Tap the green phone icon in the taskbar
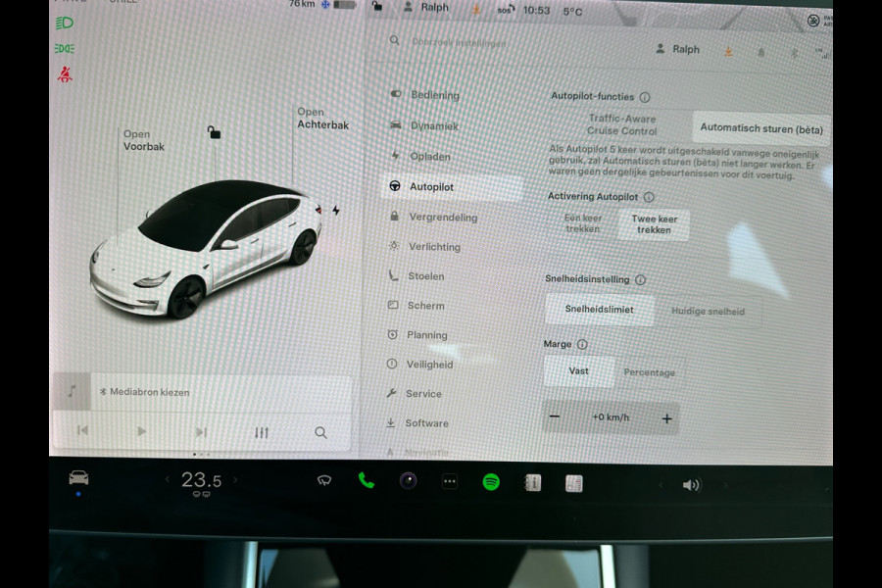 coord(367,481)
